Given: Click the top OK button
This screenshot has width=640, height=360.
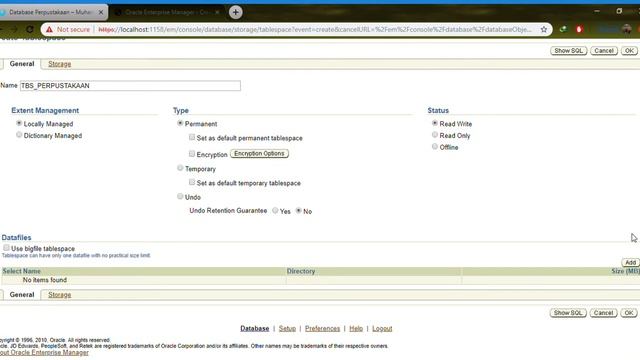Looking at the screenshot, I should click(x=629, y=51).
